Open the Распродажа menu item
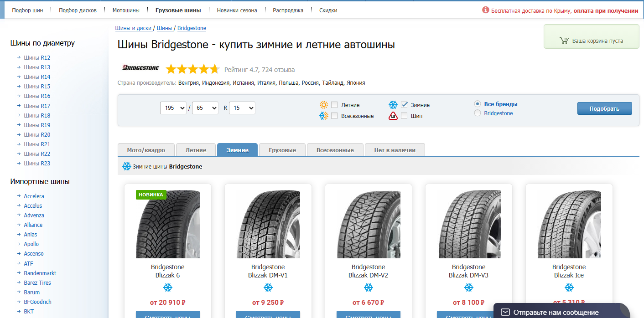This screenshot has height=318, width=644. tap(288, 10)
